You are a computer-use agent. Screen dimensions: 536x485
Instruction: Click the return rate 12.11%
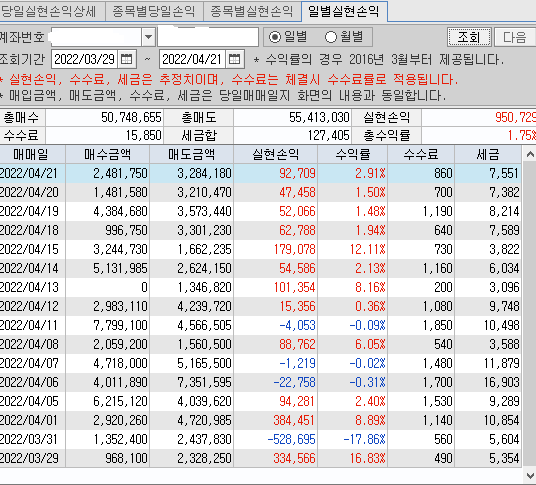367,249
